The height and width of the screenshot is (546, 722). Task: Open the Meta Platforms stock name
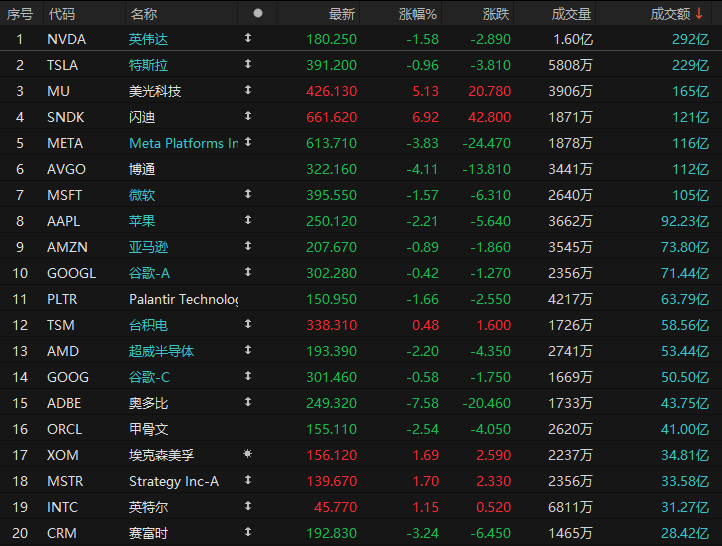point(183,143)
